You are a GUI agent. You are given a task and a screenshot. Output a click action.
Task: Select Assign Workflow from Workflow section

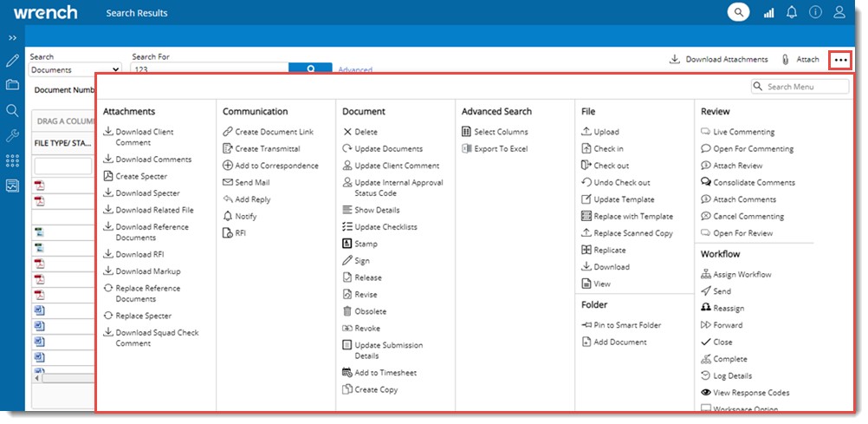(742, 275)
